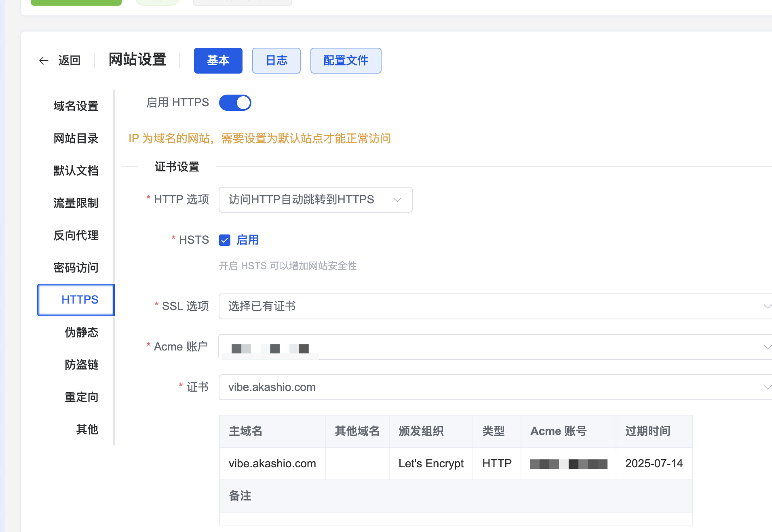
Task: Click the 证书设置 section heading
Action: (x=177, y=167)
